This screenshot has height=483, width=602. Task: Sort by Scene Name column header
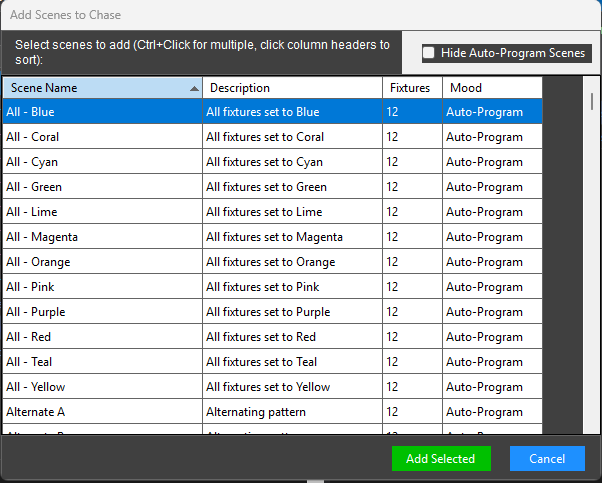(x=102, y=88)
